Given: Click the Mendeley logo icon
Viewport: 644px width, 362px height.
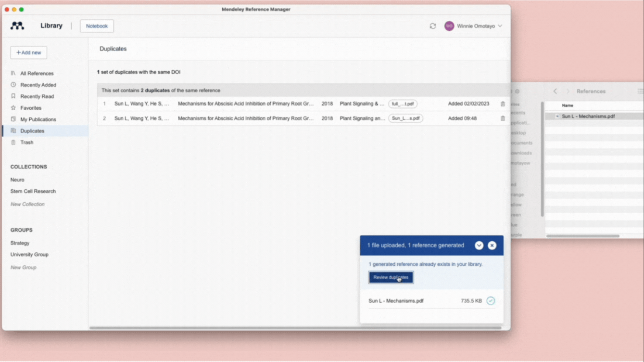Looking at the screenshot, I should tap(17, 26).
